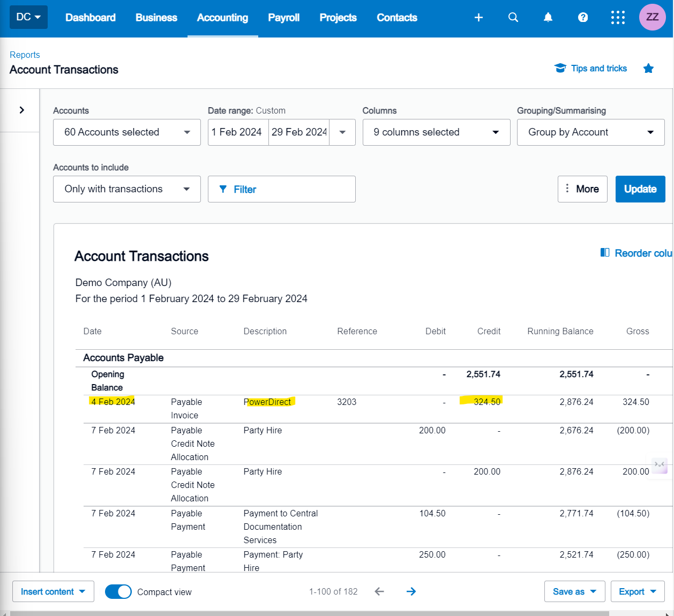Open the apps grid menu
674x616 pixels.
point(618,18)
